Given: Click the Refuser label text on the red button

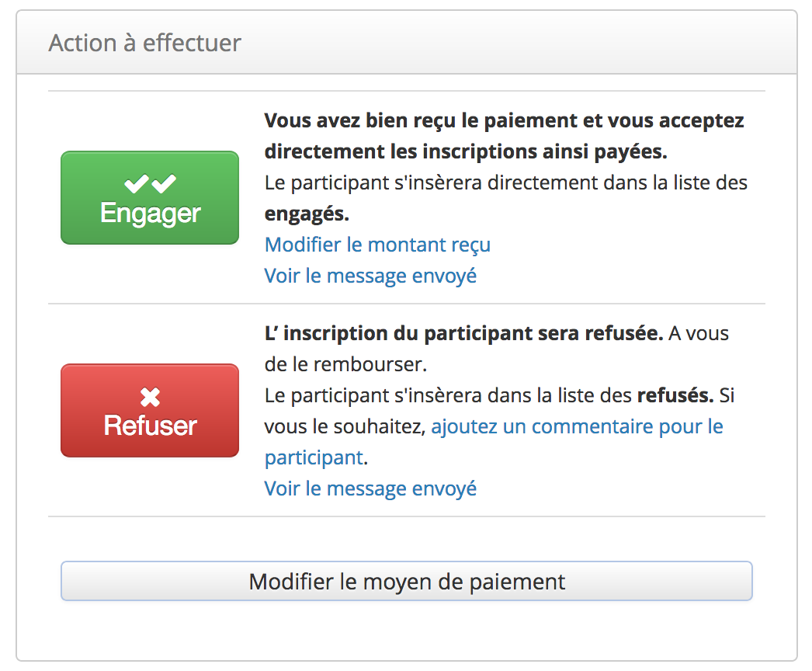Looking at the screenshot, I should 150,426.
